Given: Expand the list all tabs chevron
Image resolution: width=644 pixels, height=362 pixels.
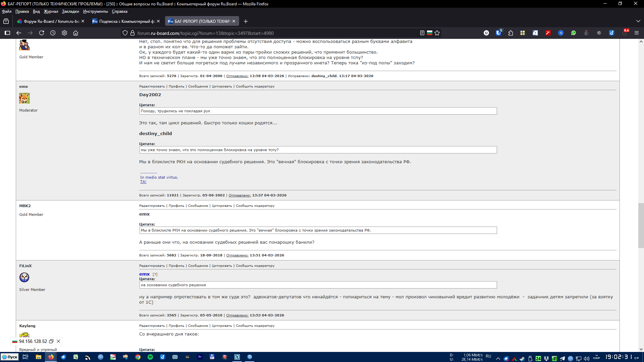Looking at the screenshot, I should click(x=638, y=21).
